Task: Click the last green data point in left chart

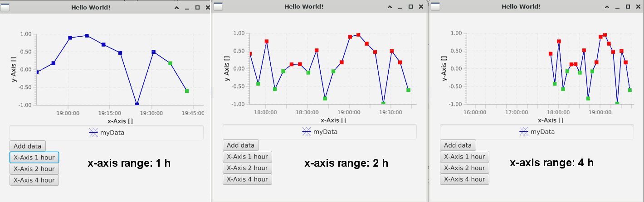Action: coord(187,91)
